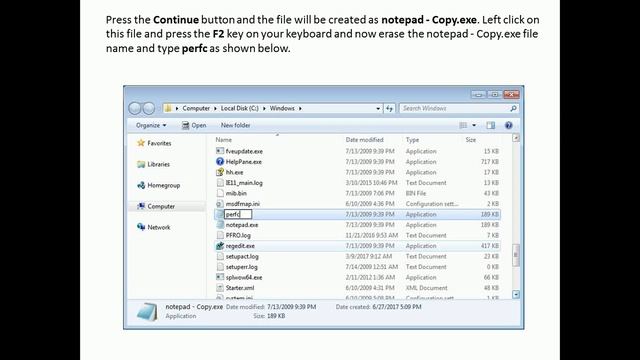Screen dimensions: 640x360
Task: Click the 717 KB size cell
Action: [x=490, y=162]
